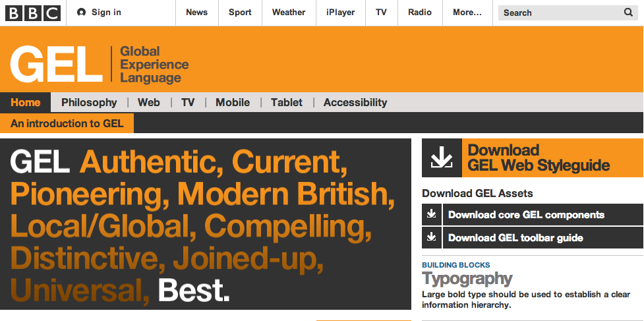Click the BBC logo
This screenshot has width=644, height=321.
click(33, 13)
